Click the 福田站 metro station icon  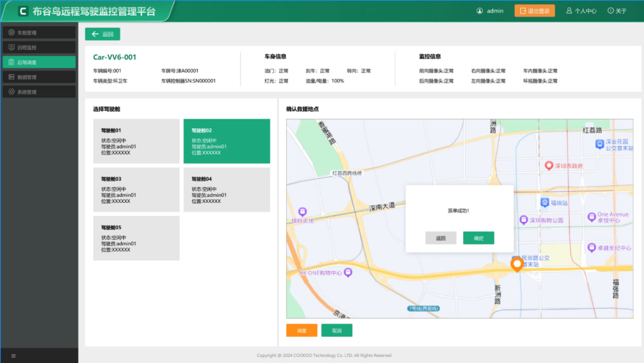click(x=545, y=203)
